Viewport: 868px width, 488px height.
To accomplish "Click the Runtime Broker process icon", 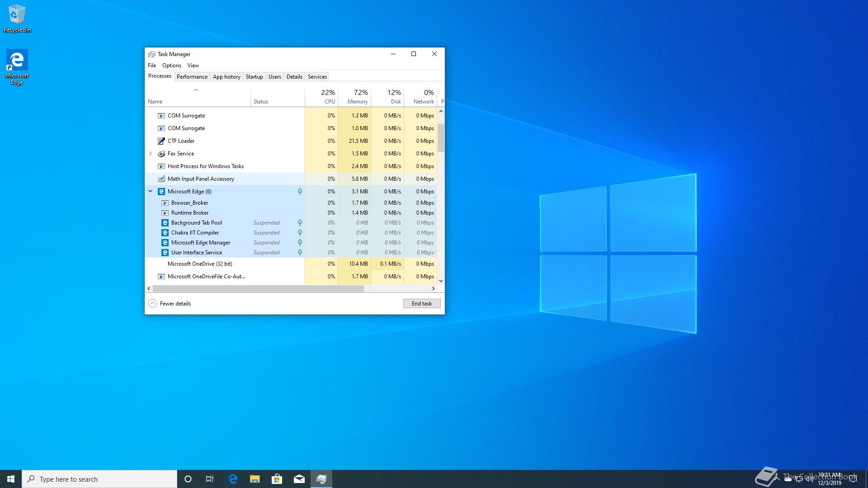I will (165, 213).
